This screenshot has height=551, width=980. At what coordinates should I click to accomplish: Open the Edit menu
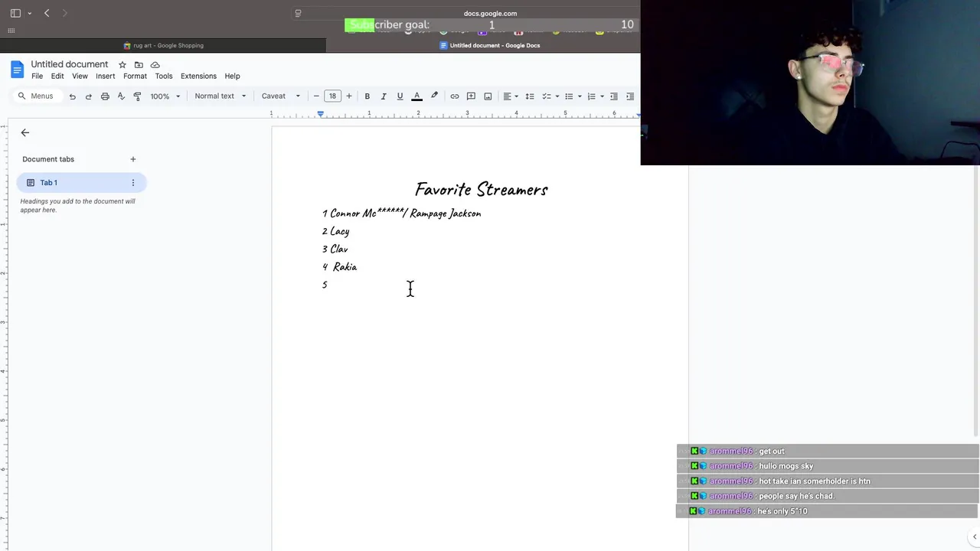(57, 77)
